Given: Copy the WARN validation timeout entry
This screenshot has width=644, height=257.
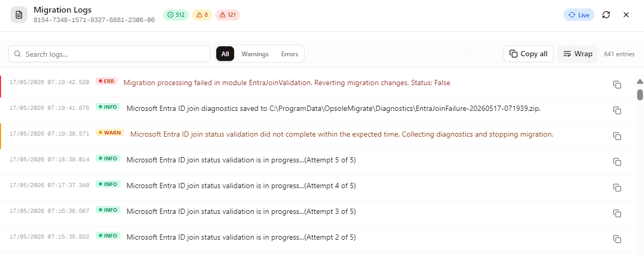Looking at the screenshot, I should tap(617, 136).
